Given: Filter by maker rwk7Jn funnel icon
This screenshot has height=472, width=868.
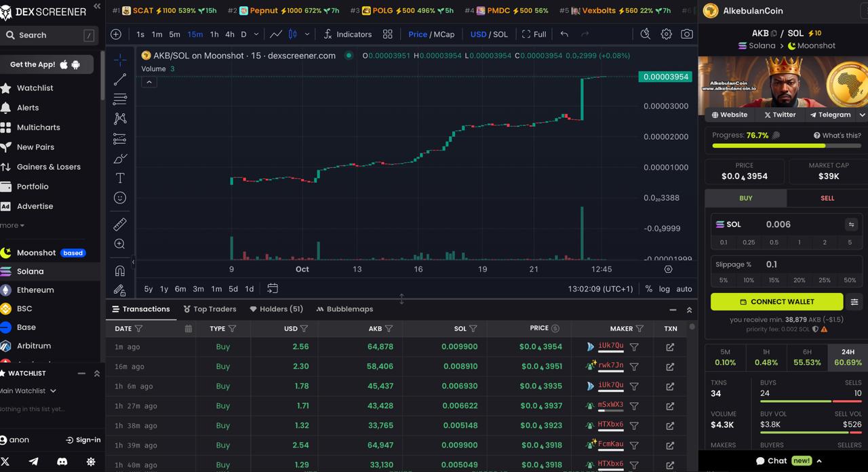Looking at the screenshot, I should [x=634, y=366].
